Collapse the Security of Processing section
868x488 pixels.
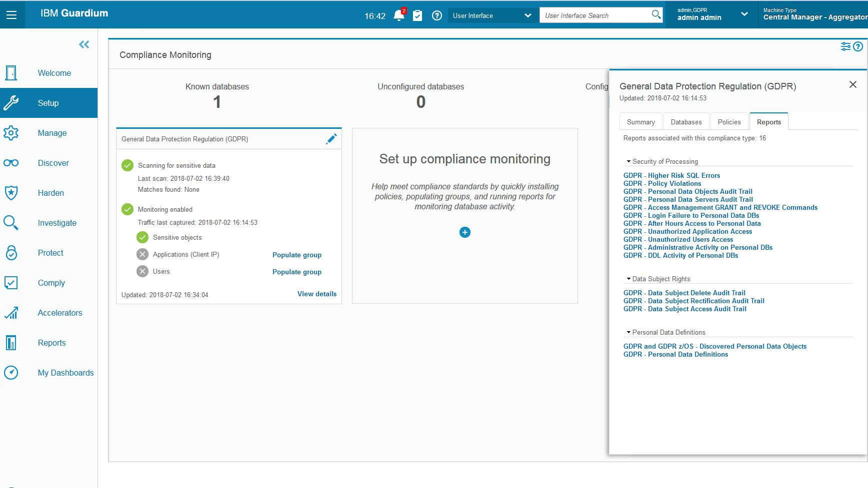629,161
